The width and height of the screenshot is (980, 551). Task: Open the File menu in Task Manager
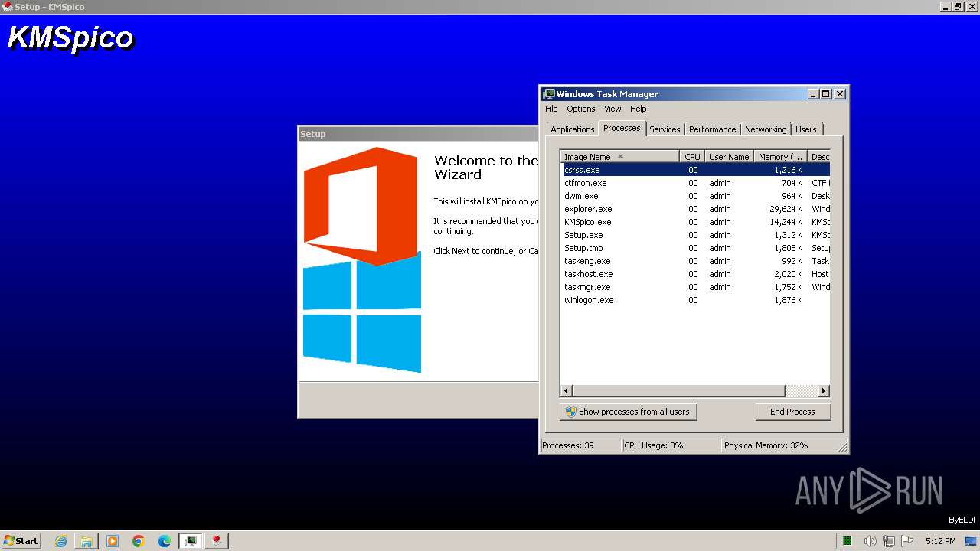(x=551, y=109)
